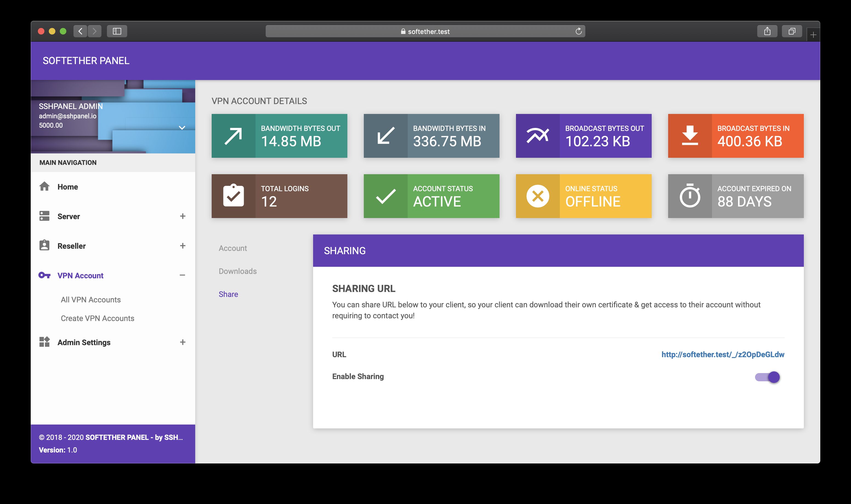Viewport: 851px width, 504px height.
Task: Click the Server stack icon in sidebar
Action: tap(44, 216)
